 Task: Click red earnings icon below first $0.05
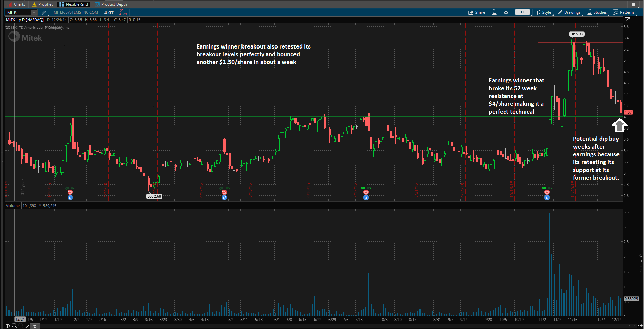point(70,192)
